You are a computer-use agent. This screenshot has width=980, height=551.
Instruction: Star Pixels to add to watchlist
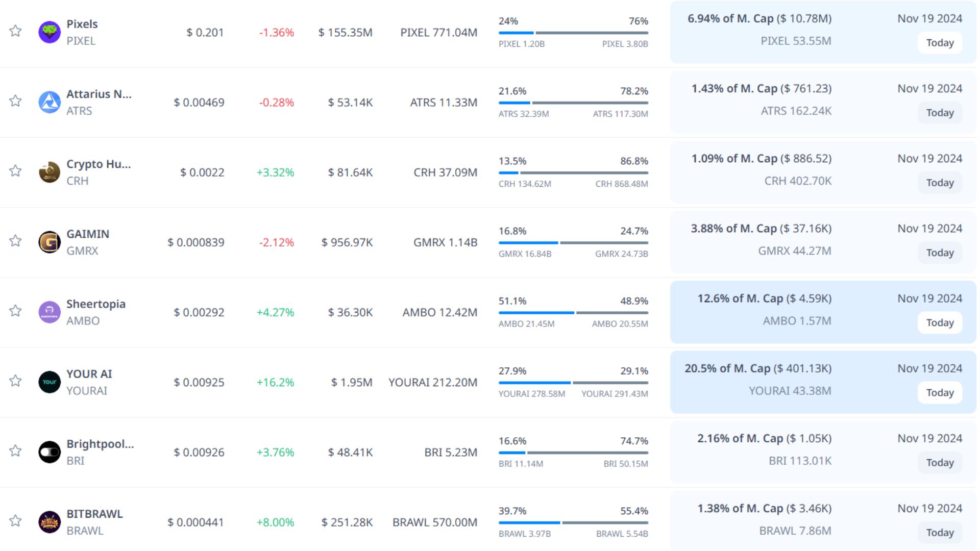point(16,31)
